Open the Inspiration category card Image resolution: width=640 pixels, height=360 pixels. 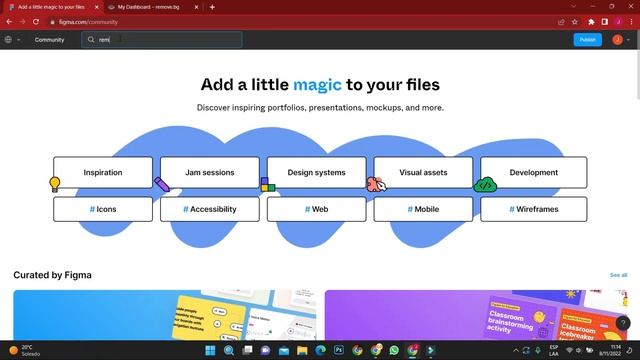(x=103, y=172)
